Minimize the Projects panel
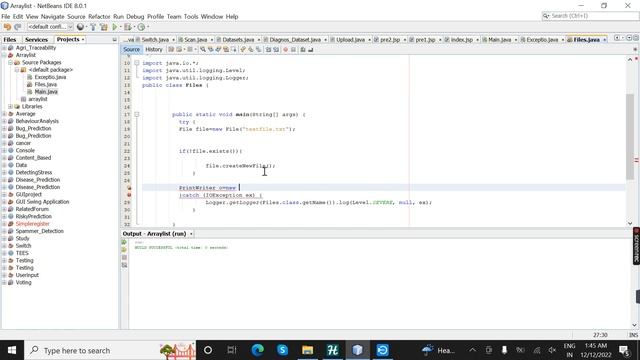640x360 pixels. point(114,40)
